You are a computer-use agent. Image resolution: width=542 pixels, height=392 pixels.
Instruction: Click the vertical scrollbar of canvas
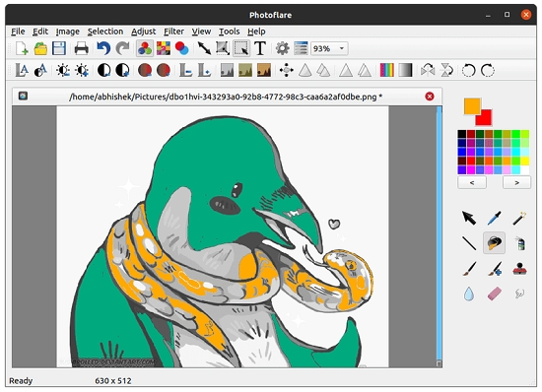[439, 236]
